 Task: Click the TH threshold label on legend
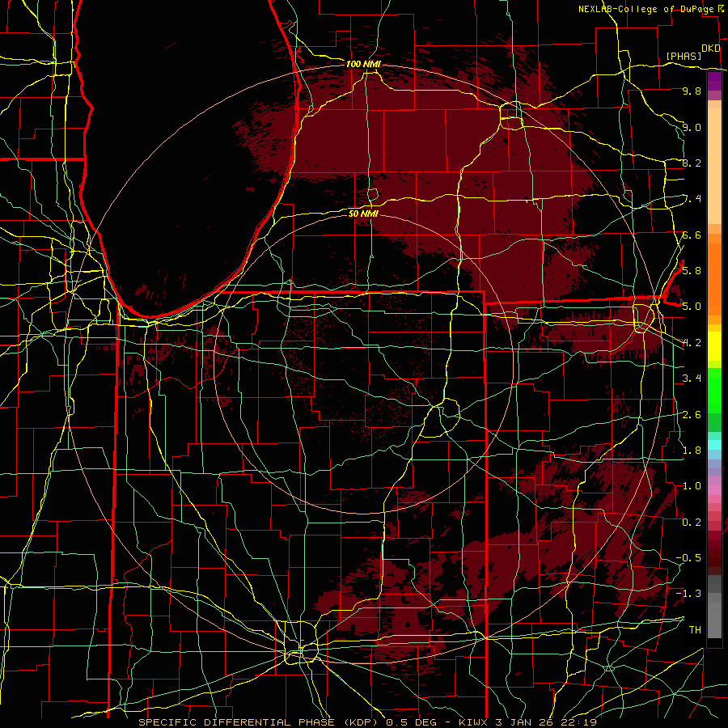695,629
